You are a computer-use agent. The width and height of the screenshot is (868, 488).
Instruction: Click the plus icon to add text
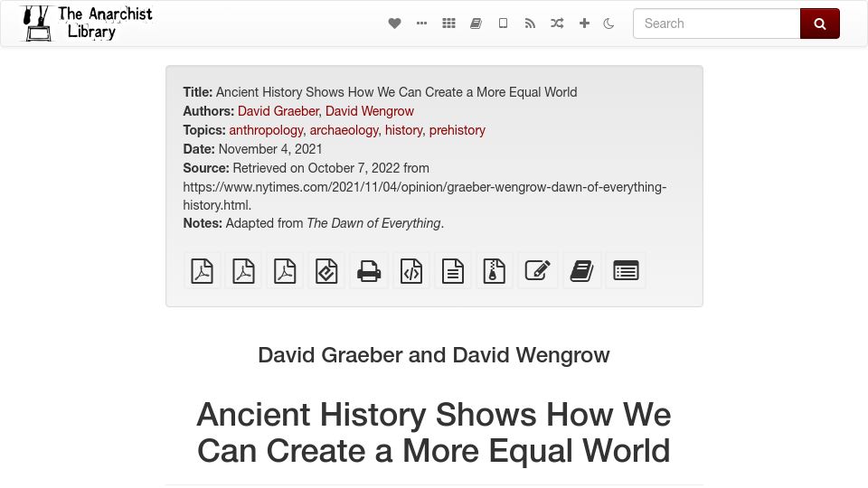[584, 23]
